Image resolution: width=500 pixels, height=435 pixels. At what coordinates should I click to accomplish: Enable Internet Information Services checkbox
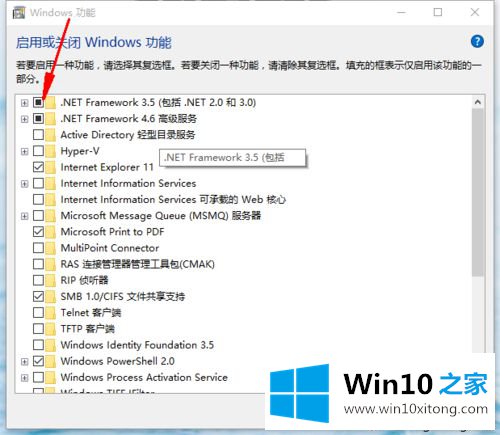click(38, 183)
